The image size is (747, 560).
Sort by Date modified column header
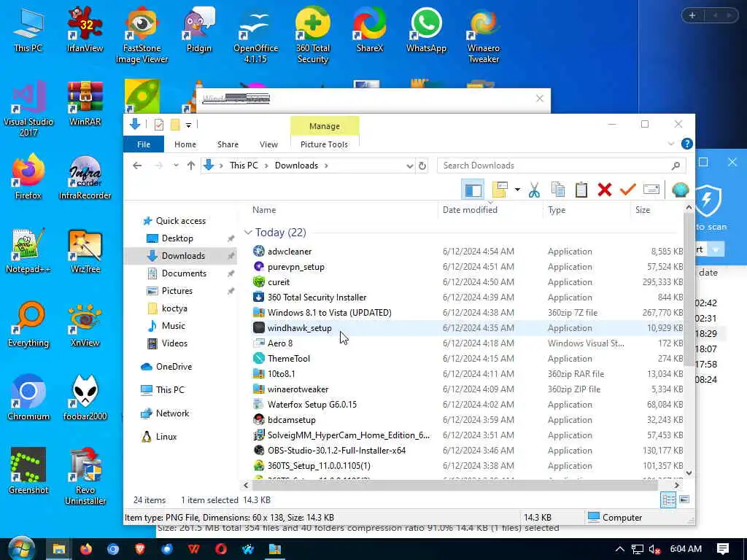click(x=470, y=210)
